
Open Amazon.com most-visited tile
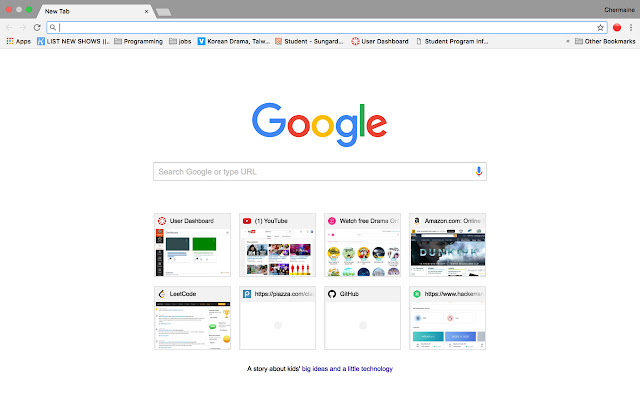click(447, 245)
